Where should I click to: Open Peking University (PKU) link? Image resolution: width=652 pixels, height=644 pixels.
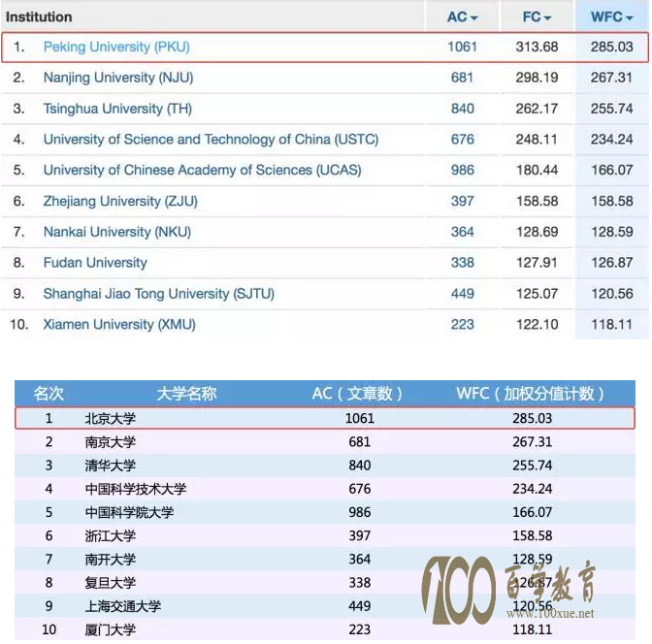pyautogui.click(x=116, y=47)
